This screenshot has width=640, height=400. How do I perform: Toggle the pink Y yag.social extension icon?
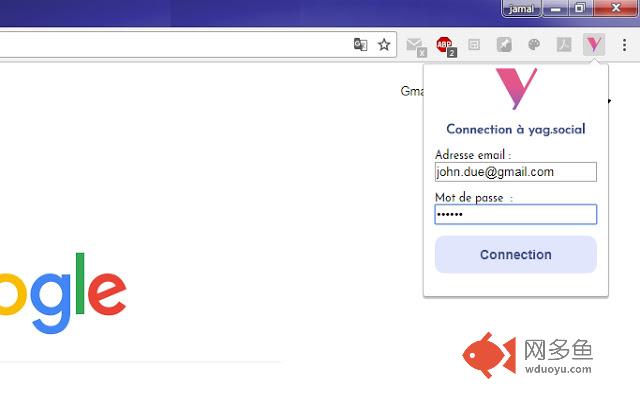[x=594, y=44]
